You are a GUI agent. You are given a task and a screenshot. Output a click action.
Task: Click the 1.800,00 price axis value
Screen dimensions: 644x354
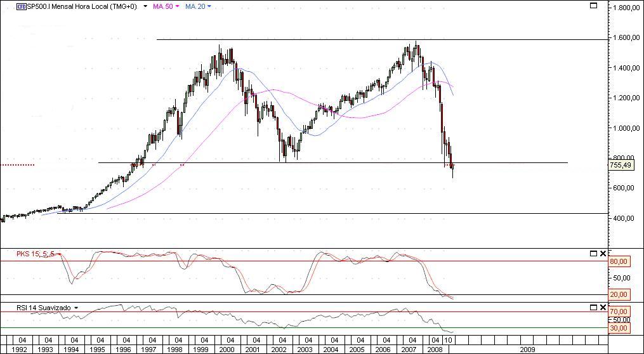tap(626, 8)
